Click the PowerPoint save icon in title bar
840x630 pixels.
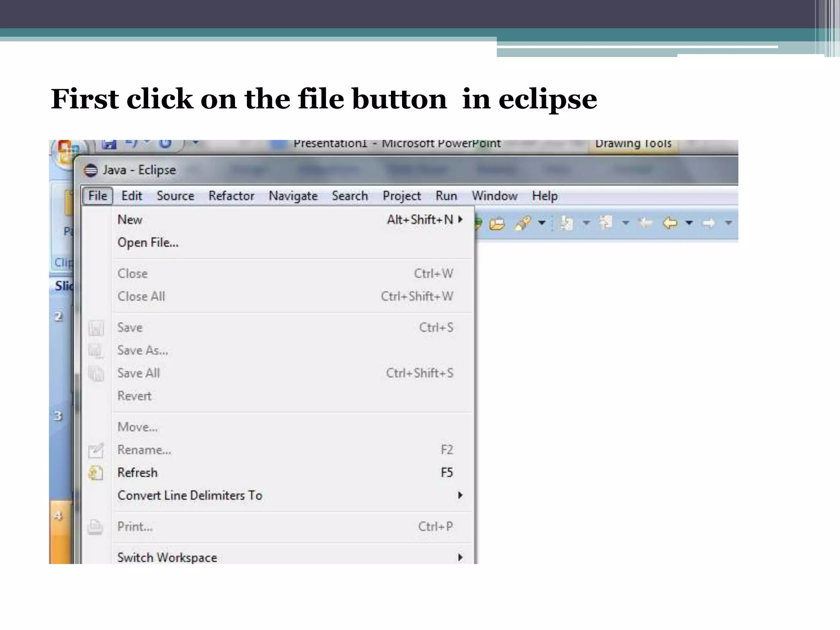point(109,144)
